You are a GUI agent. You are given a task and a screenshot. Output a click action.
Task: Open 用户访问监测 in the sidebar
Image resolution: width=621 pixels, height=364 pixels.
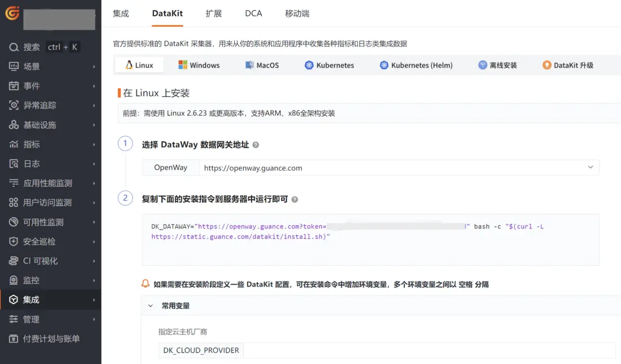point(47,202)
